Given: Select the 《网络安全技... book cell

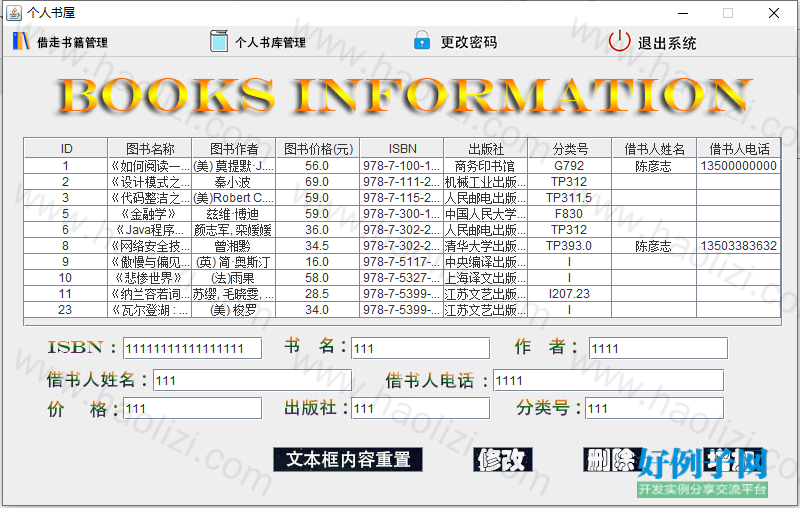Looking at the screenshot, I should click(149, 246).
